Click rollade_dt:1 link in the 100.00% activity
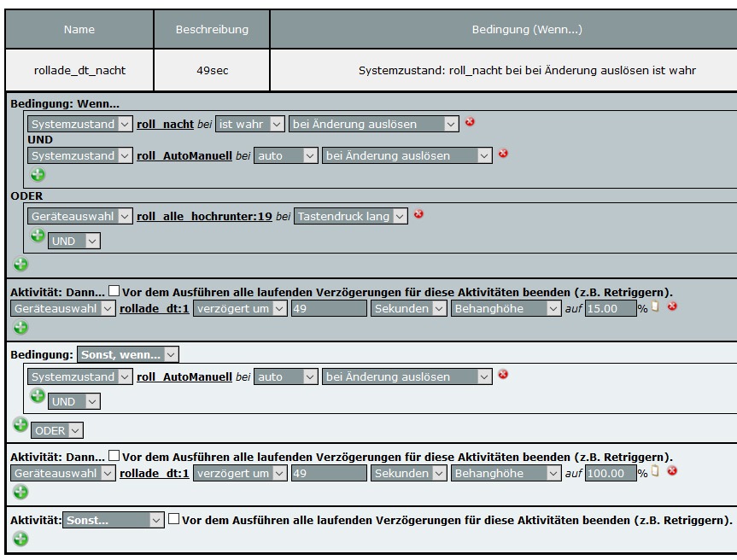 pos(155,473)
